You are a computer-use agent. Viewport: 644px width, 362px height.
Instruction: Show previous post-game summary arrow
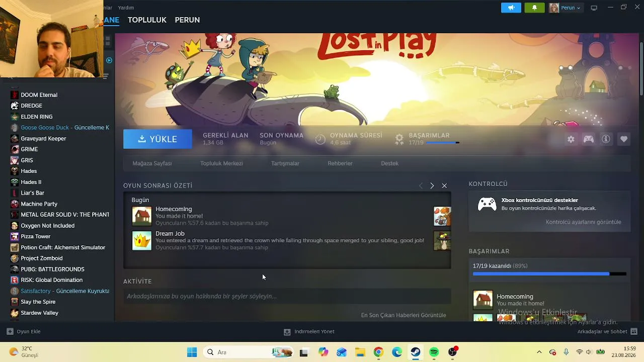point(421,186)
